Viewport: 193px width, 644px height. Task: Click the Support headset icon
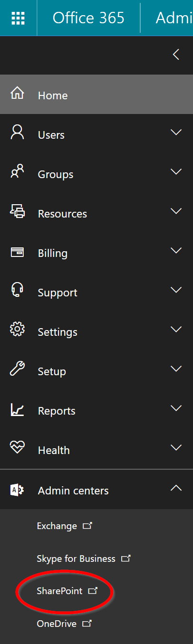pos(17,290)
